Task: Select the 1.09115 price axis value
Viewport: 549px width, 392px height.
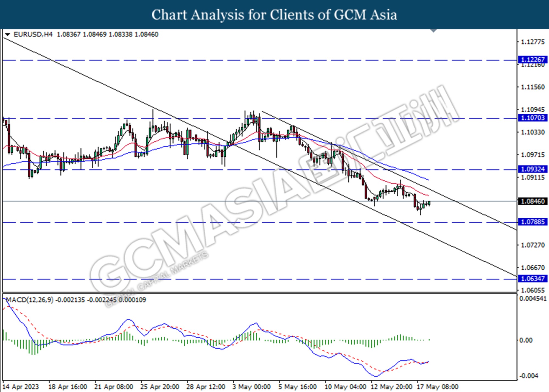Action: tap(533, 177)
